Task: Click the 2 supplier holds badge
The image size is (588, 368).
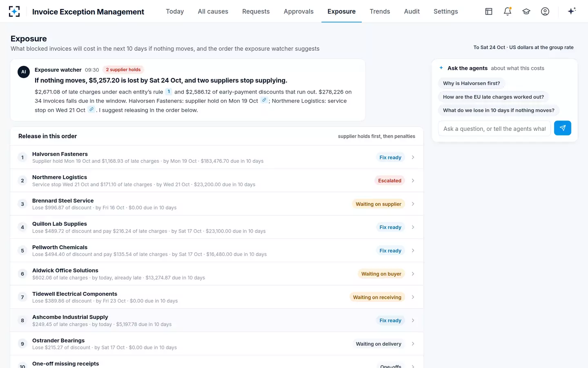Action: (123, 70)
